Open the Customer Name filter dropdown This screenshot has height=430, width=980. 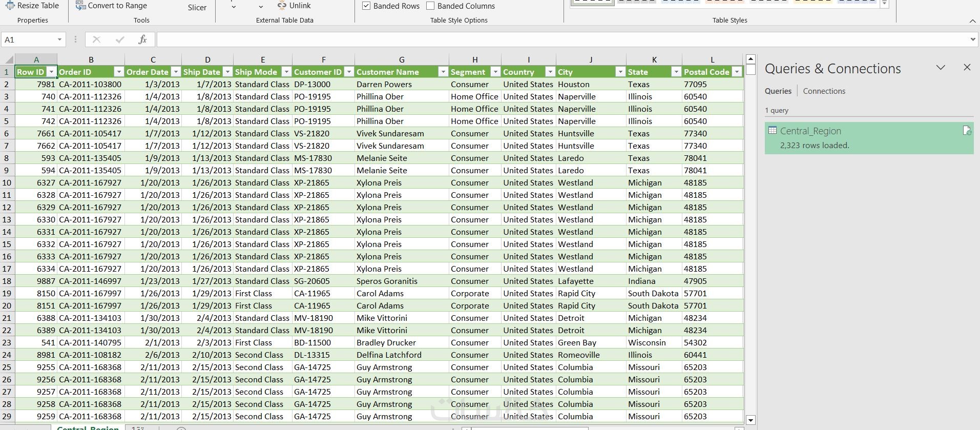pyautogui.click(x=443, y=72)
